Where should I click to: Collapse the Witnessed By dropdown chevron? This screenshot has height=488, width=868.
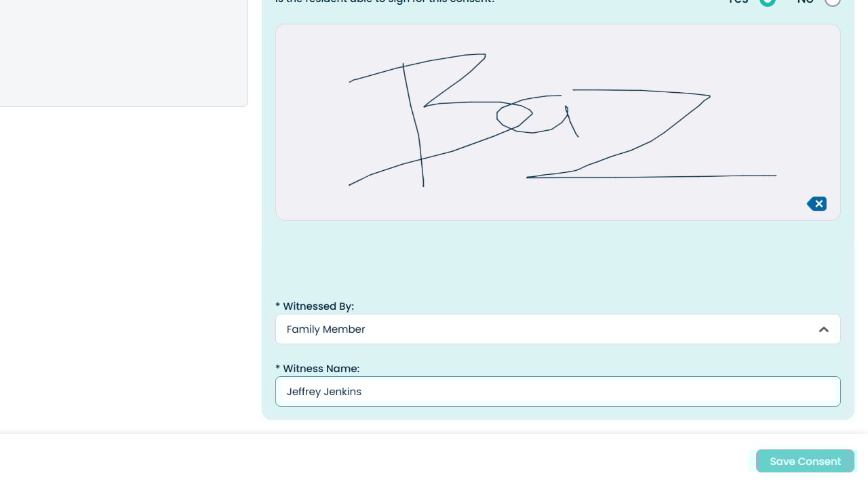[x=824, y=329]
